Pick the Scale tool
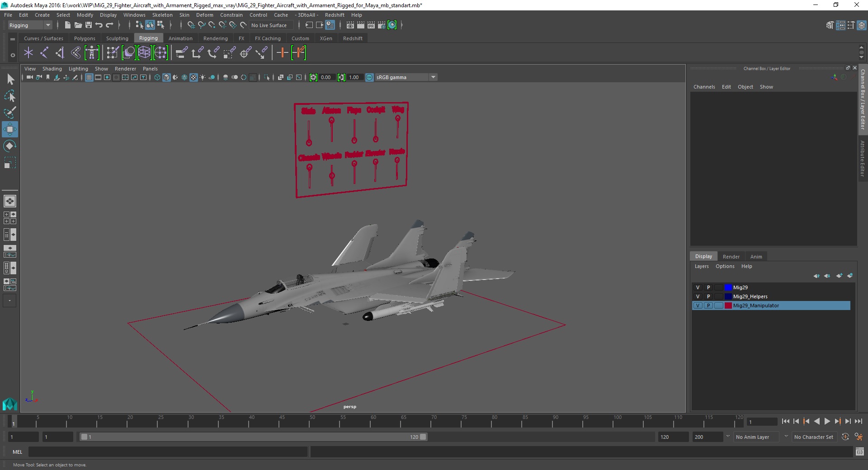868x470 pixels. 10,163
